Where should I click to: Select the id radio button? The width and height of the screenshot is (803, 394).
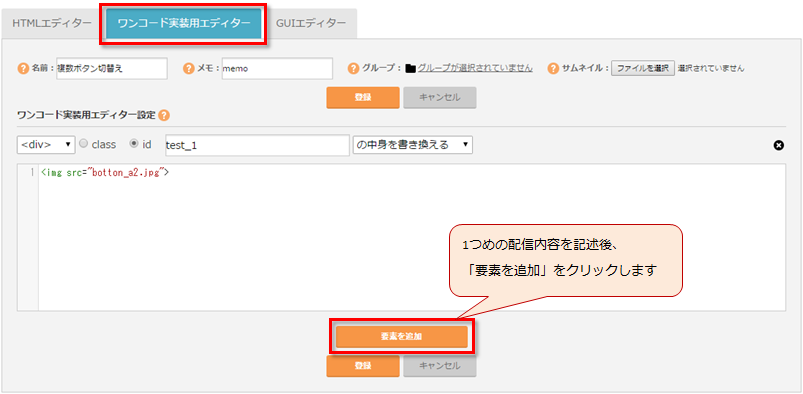[135, 144]
